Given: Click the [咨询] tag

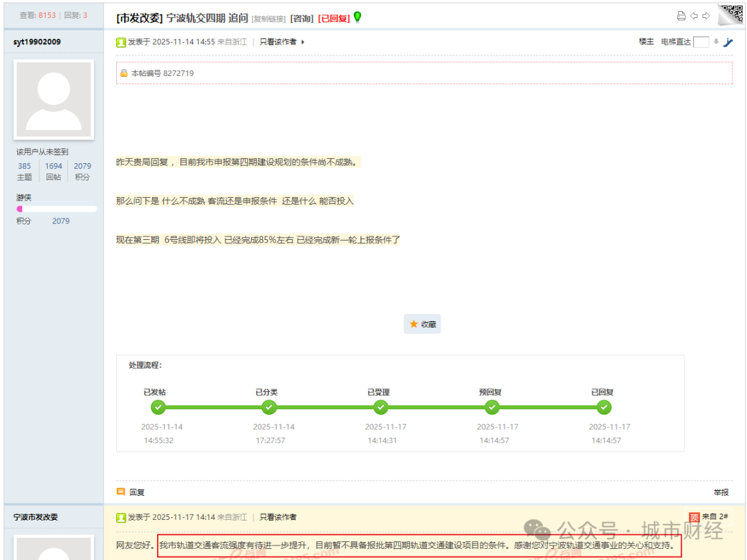Looking at the screenshot, I should 302,19.
